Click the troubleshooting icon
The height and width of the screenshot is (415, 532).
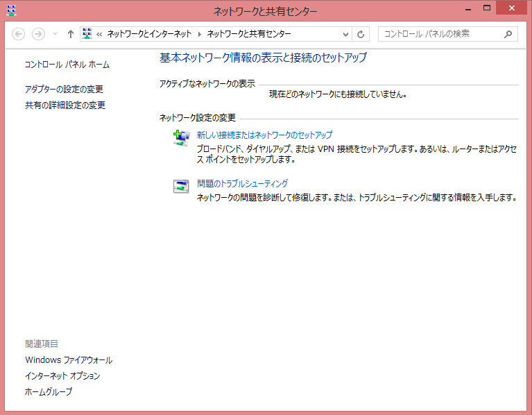point(181,186)
